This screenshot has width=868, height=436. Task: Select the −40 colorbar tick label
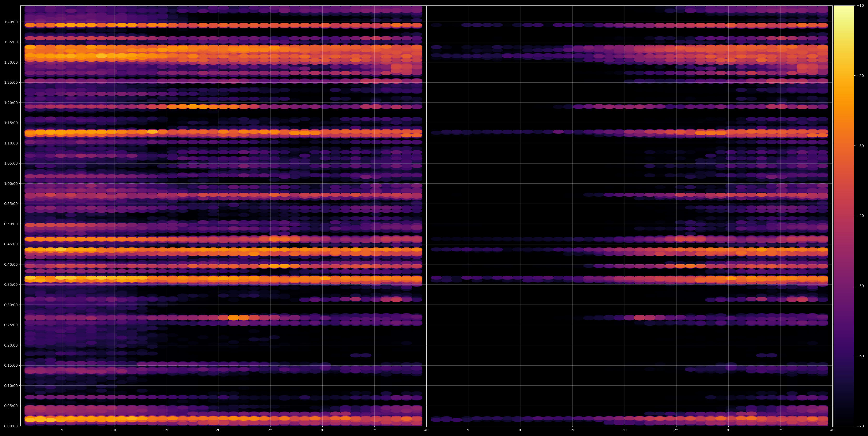[x=860, y=216]
